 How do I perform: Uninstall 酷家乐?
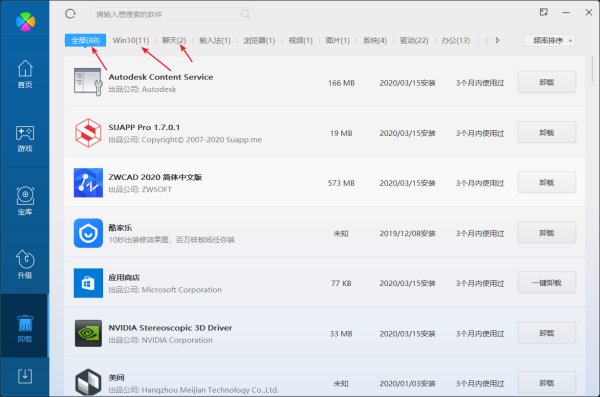(546, 232)
